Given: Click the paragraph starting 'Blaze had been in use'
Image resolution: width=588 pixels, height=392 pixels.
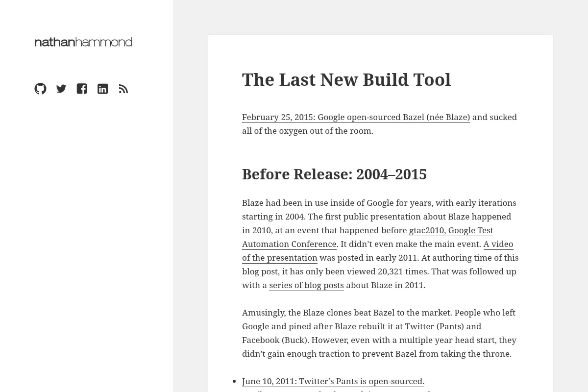Looking at the screenshot, I should tap(380, 244).
